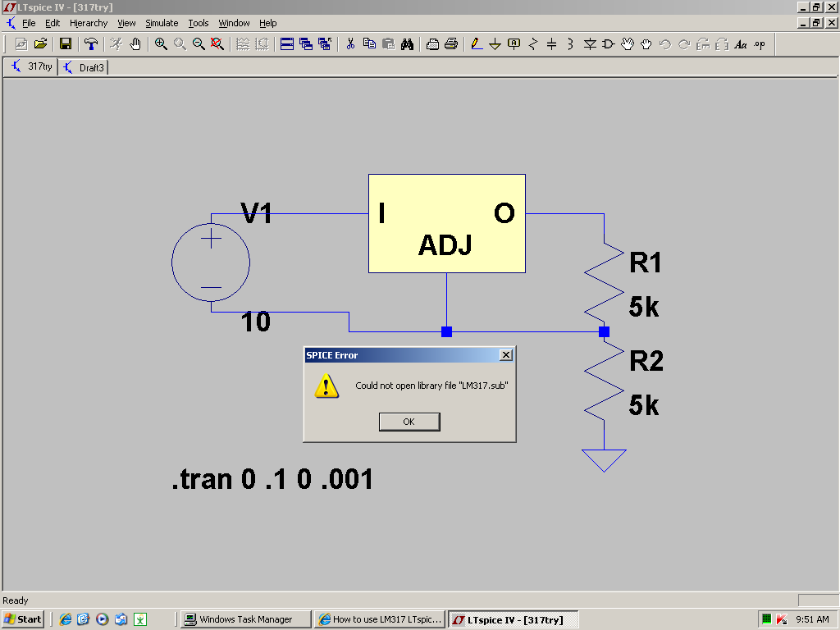
Task: Click the Zoom Out magnifier icon
Action: [x=199, y=44]
